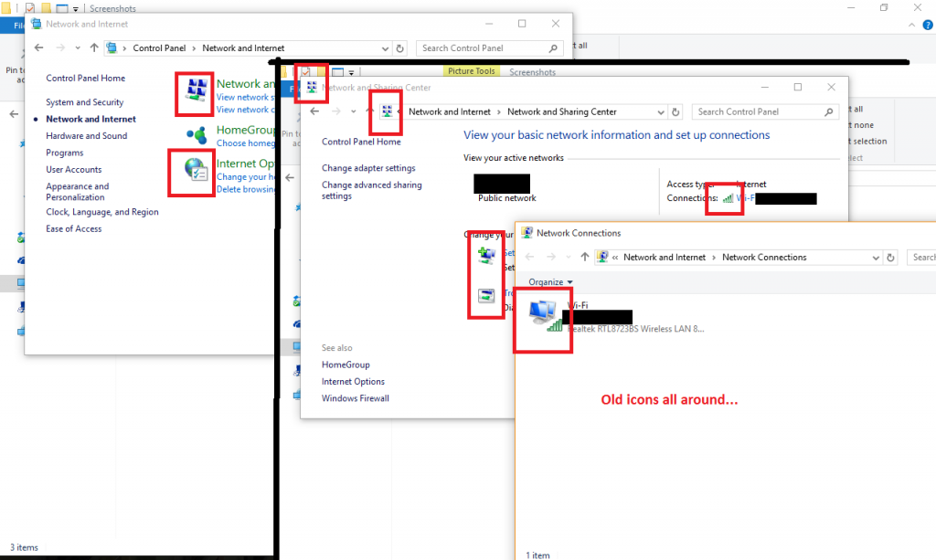Click the Wi-Fi signal bars icon next to Connections

point(728,198)
